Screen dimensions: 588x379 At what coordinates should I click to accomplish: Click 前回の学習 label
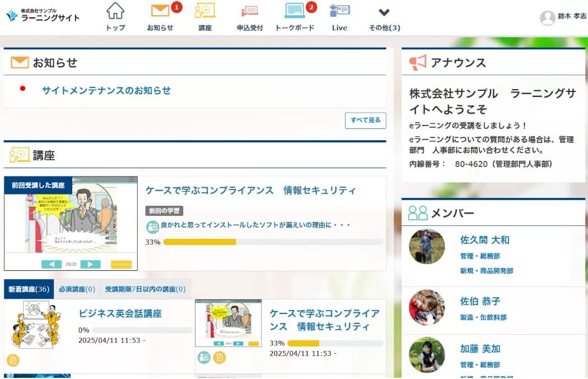(164, 211)
